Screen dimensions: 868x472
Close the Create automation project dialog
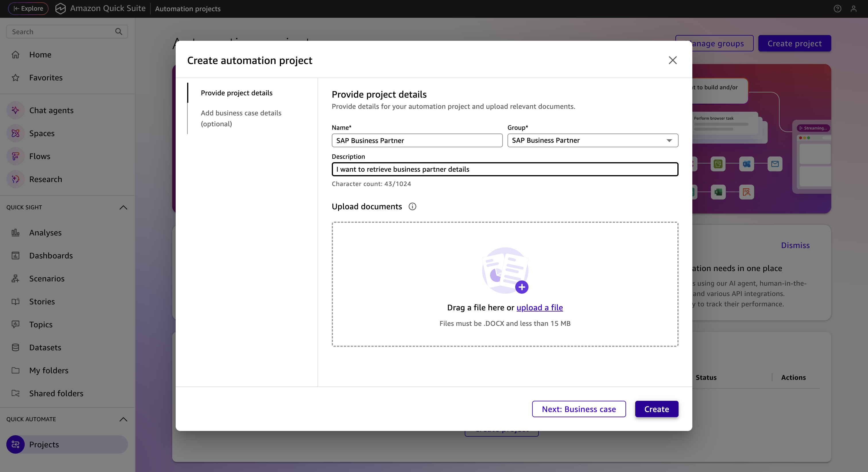(x=673, y=60)
